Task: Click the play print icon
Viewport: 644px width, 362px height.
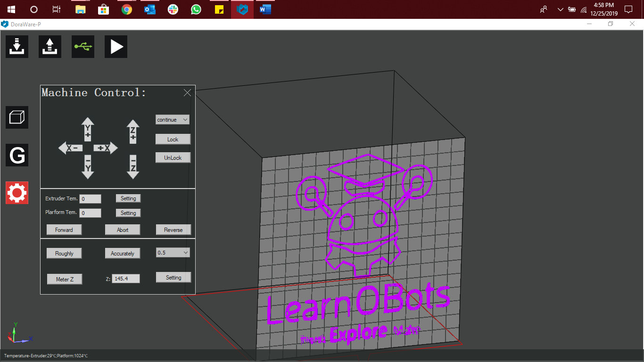Action: [x=116, y=47]
